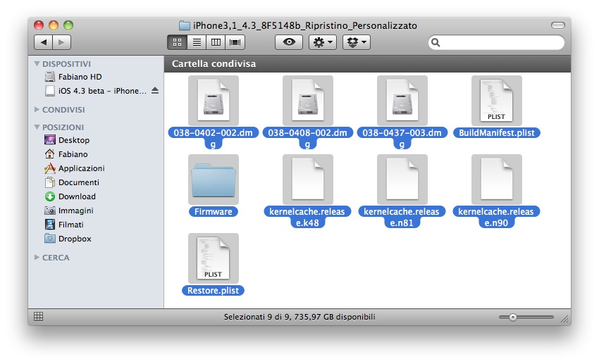Click the Restore.plist file name label
Viewport: 599px width, 364px height.
click(213, 290)
